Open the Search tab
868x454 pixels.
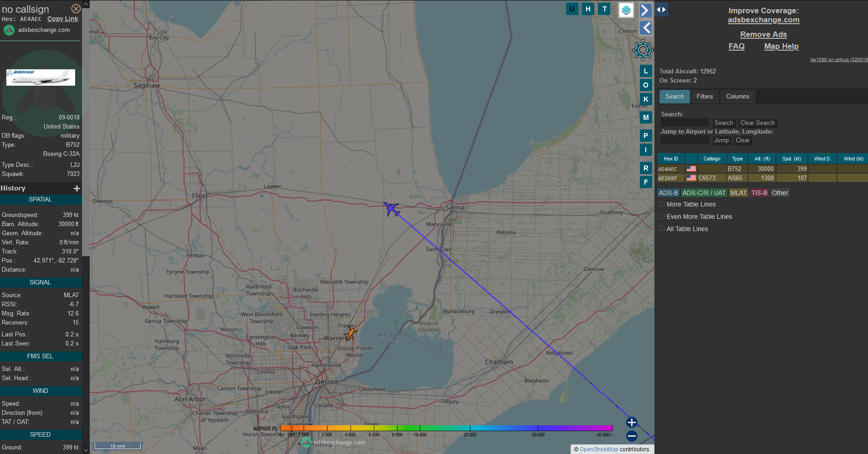(674, 97)
